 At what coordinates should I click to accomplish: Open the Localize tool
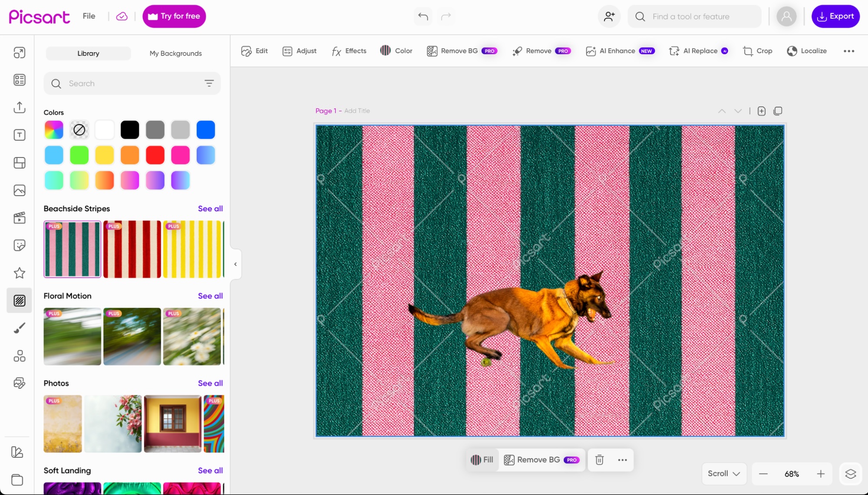pos(807,51)
